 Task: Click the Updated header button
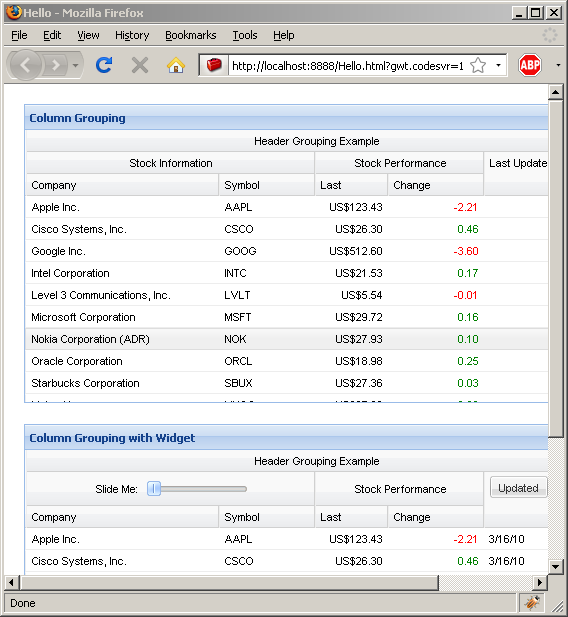tap(518, 488)
